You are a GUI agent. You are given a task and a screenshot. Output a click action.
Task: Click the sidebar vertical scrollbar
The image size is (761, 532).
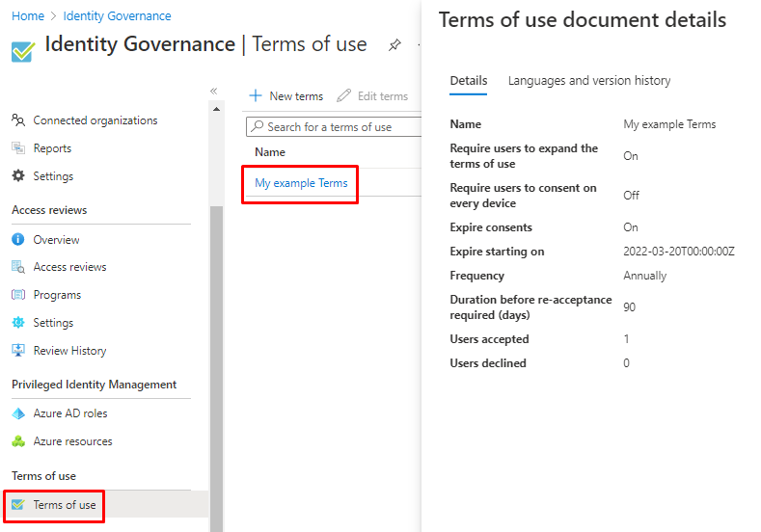[x=216, y=366]
